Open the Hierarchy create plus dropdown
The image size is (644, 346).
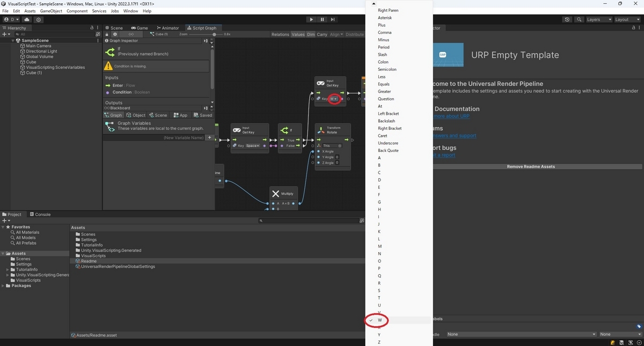[x=5, y=34]
